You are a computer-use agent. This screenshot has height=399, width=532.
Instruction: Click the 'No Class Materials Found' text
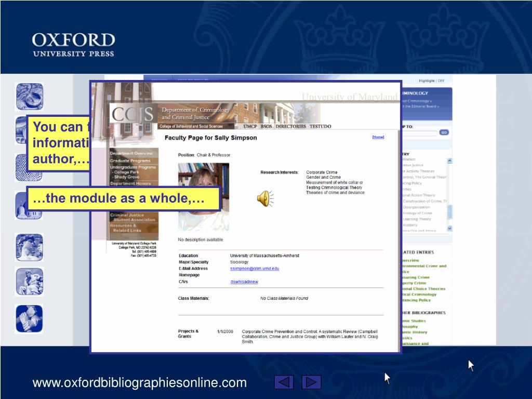tap(284, 298)
